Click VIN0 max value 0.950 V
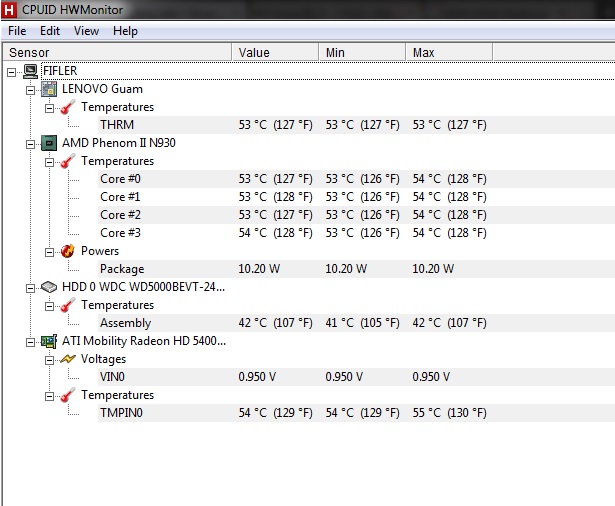Viewport: 615px width, 506px height. click(x=431, y=377)
